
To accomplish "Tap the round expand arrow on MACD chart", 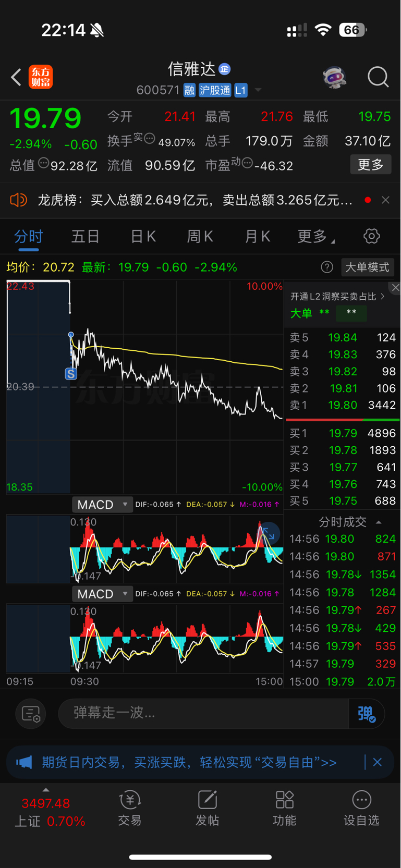I will [x=269, y=534].
